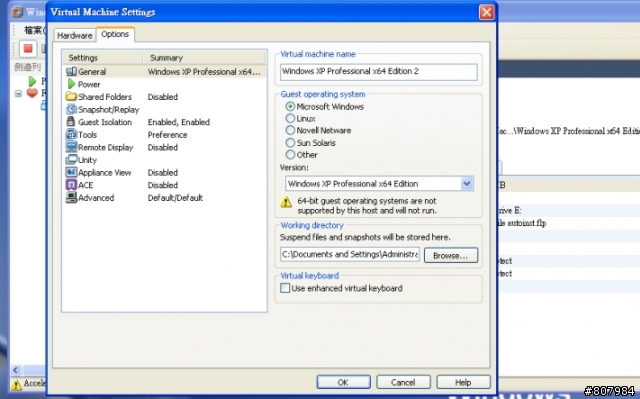
Task: Click the Virtual machine name field
Action: point(378,72)
